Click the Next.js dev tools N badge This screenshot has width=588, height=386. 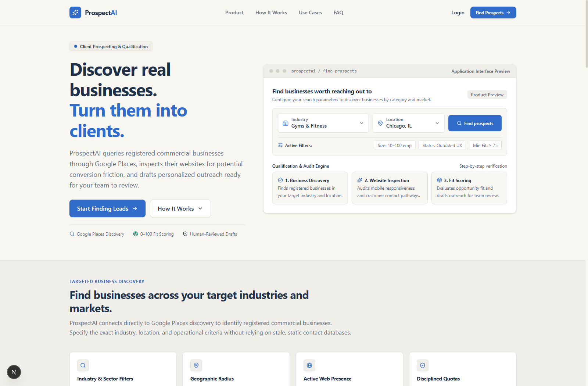(14, 372)
